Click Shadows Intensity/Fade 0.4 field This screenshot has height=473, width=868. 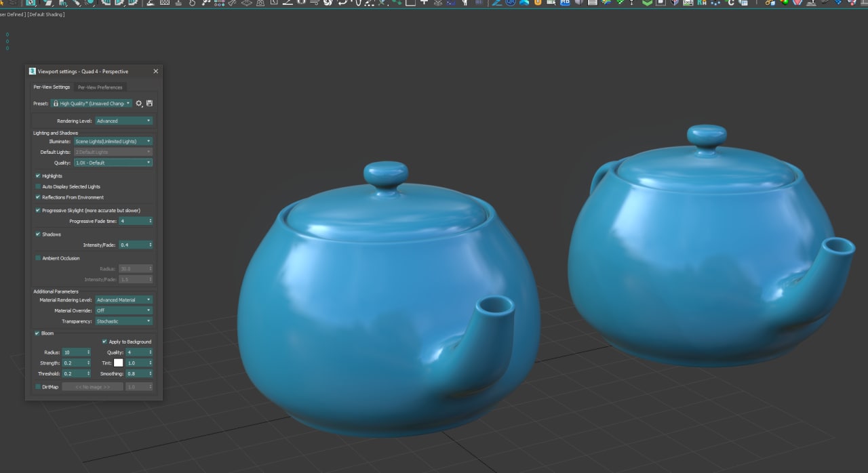point(136,245)
